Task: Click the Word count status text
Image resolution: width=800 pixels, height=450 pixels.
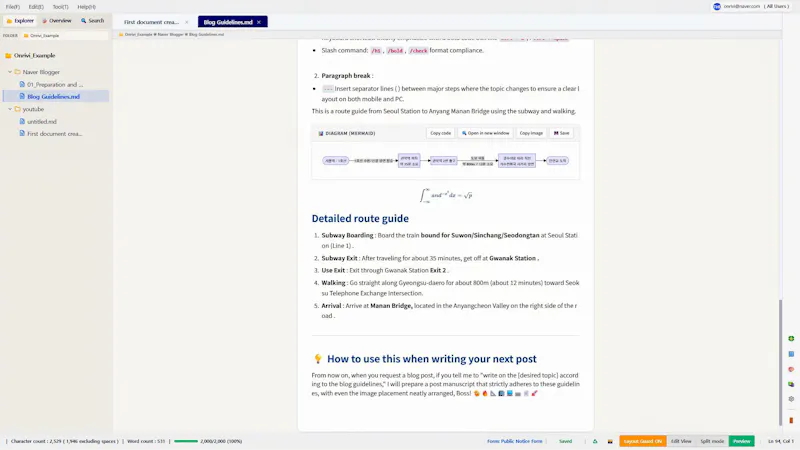Action: tap(146, 441)
